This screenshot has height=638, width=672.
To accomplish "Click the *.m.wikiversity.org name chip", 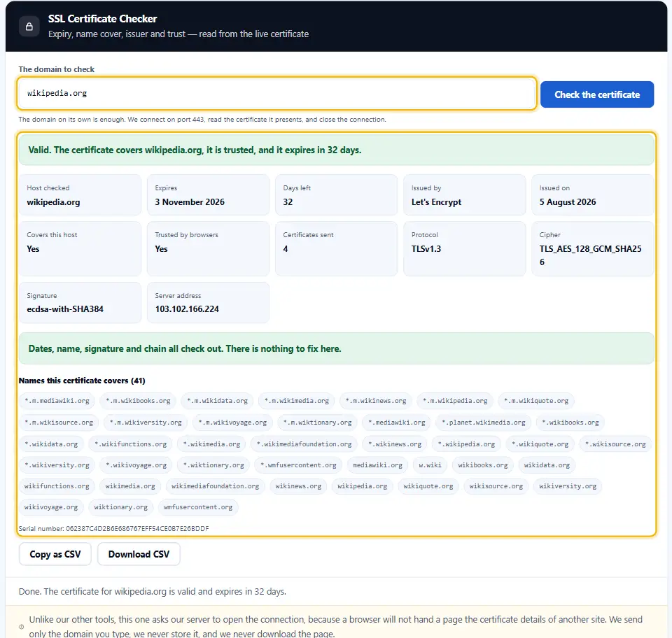I will 146,423.
